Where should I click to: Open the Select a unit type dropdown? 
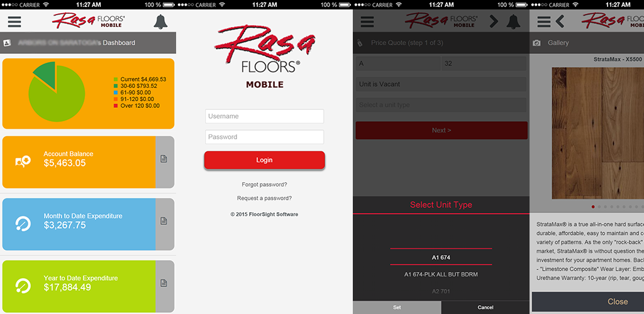point(441,105)
